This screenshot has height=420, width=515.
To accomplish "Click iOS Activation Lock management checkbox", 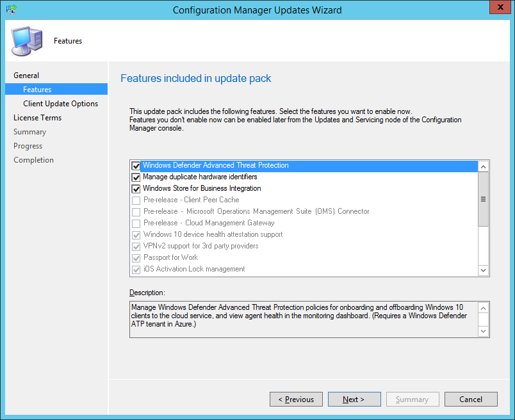I will [x=136, y=270].
